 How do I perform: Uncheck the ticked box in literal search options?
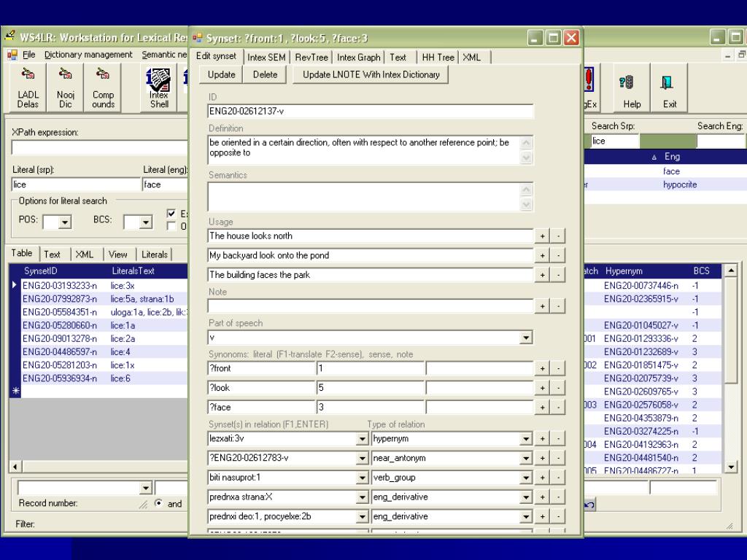pos(171,214)
